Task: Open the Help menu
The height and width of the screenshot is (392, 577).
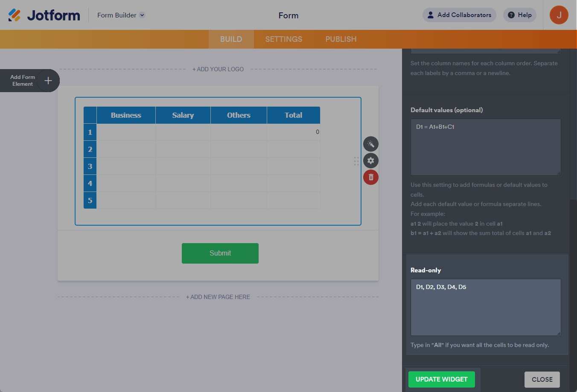Action: click(x=520, y=15)
